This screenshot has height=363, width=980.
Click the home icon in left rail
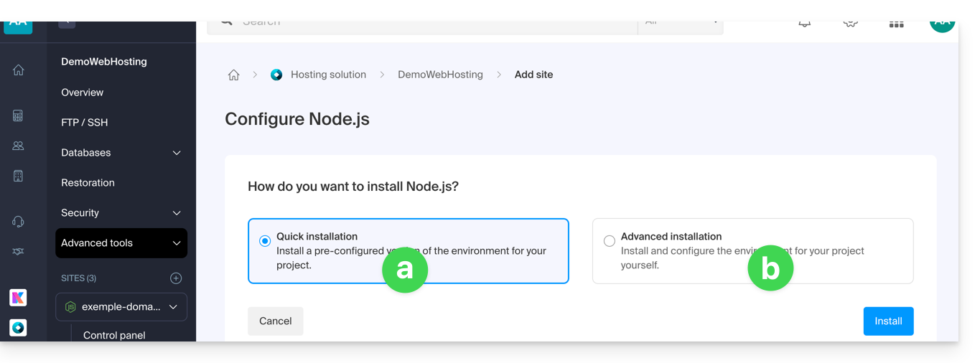coord(19,70)
